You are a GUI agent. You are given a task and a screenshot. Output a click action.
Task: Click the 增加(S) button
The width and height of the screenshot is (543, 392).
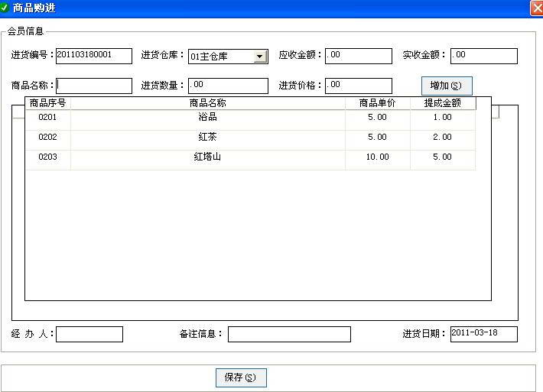447,86
